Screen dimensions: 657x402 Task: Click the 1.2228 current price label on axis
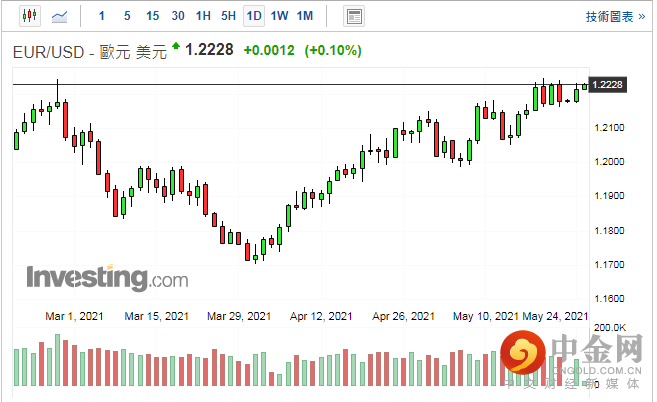(x=608, y=85)
